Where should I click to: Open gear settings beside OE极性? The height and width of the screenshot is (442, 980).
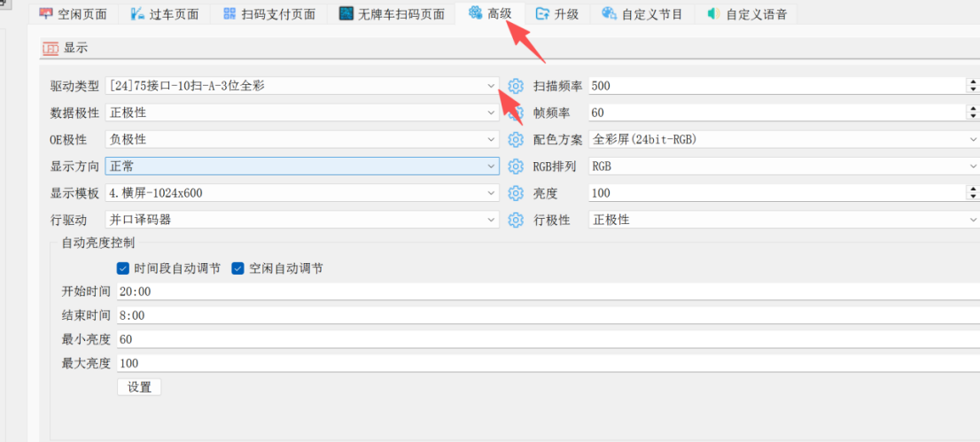tap(515, 139)
